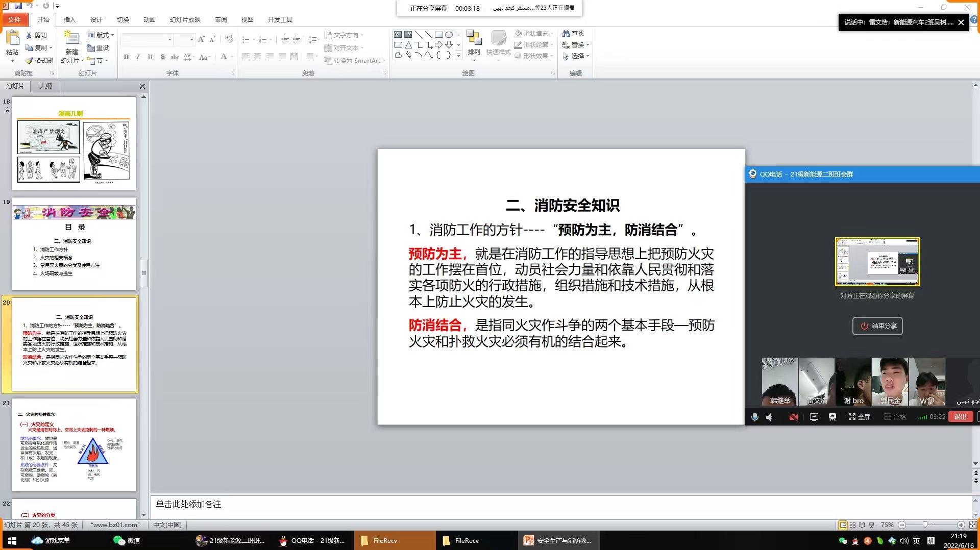Click the QQ call share screen icon
Screen dimensions: 980x550
tap(814, 417)
